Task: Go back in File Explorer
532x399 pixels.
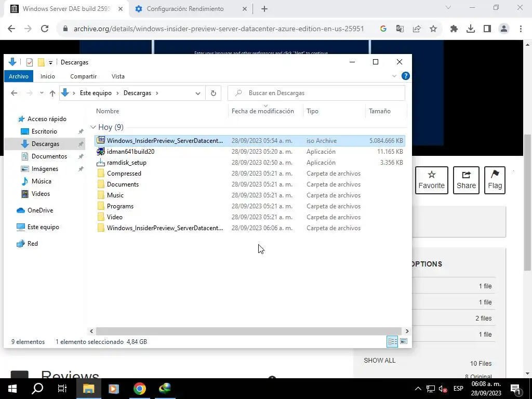Action: click(14, 93)
